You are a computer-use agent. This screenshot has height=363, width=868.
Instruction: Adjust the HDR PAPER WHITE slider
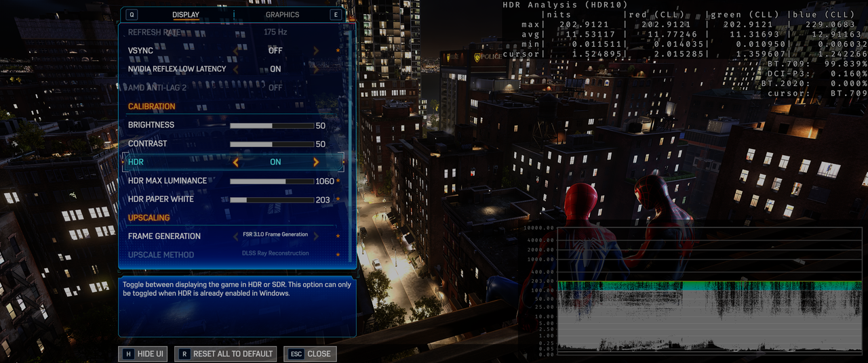[x=272, y=200]
